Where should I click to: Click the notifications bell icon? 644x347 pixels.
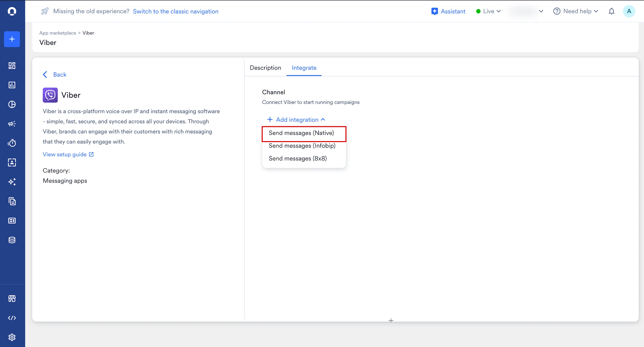point(612,11)
